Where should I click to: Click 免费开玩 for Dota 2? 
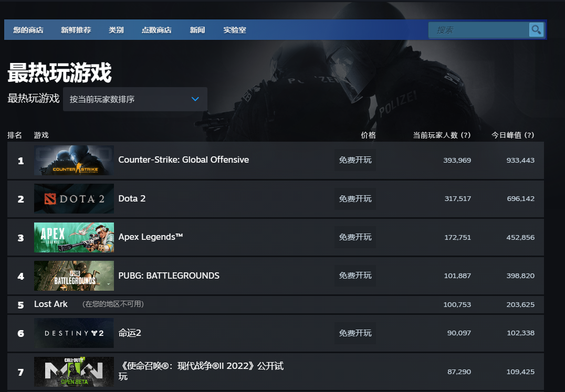tap(355, 199)
